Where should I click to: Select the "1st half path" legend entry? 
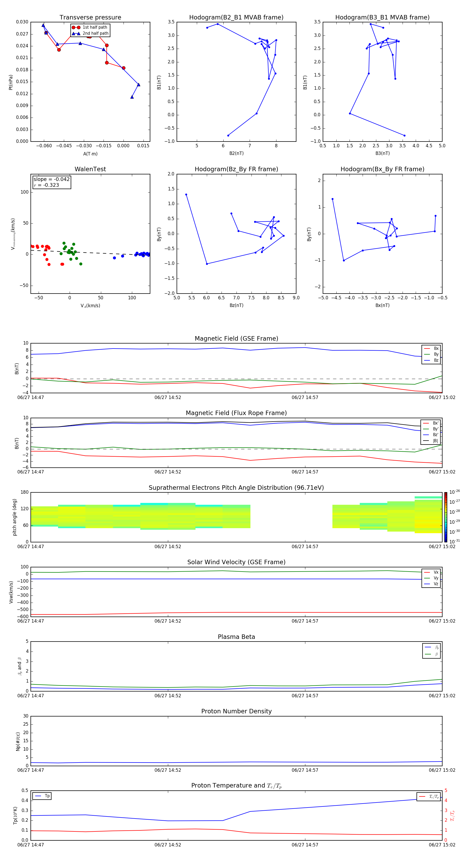point(90,27)
